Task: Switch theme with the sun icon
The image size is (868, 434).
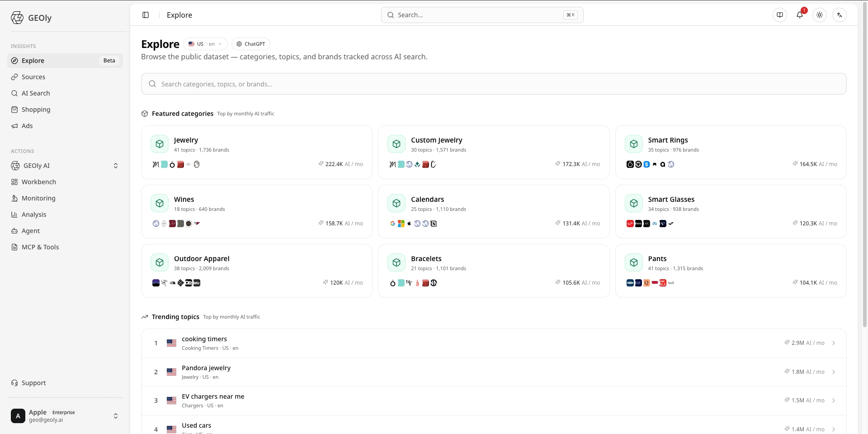Action: (x=820, y=15)
